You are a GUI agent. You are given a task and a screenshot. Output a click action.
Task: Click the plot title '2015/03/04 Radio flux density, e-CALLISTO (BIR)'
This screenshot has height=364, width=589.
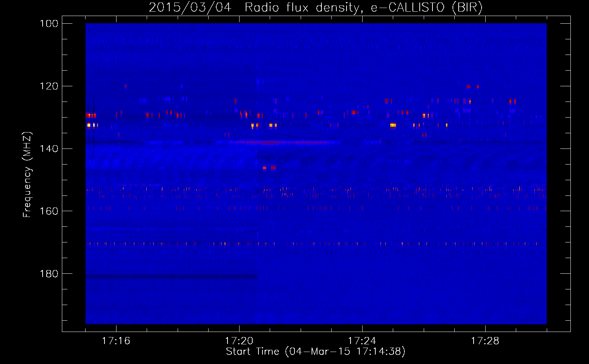pyautogui.click(x=316, y=8)
